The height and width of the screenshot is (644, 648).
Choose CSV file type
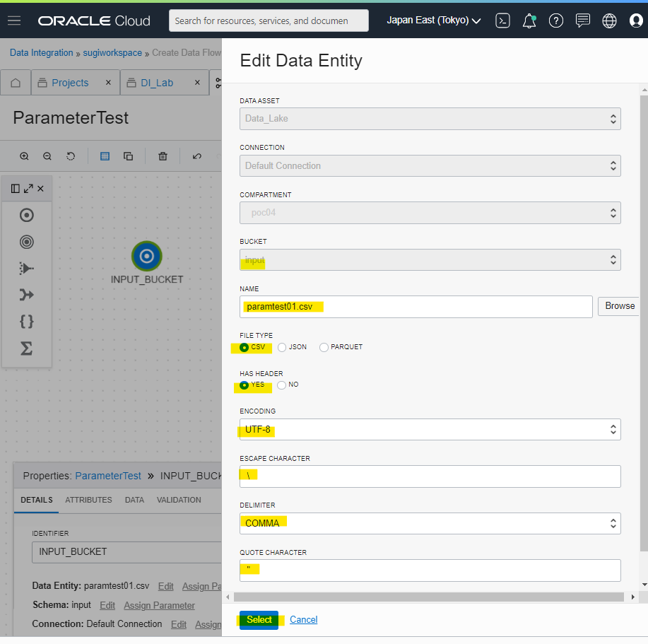(244, 347)
